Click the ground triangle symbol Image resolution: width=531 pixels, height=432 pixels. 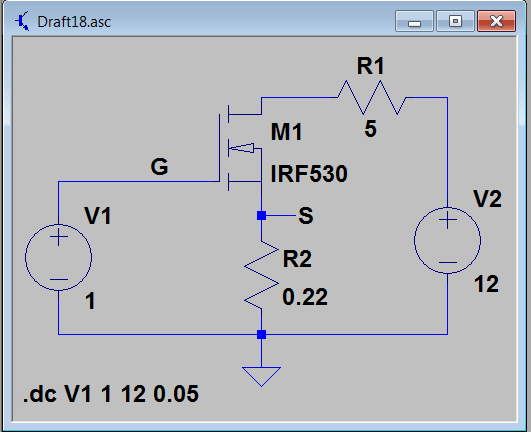coord(261,376)
